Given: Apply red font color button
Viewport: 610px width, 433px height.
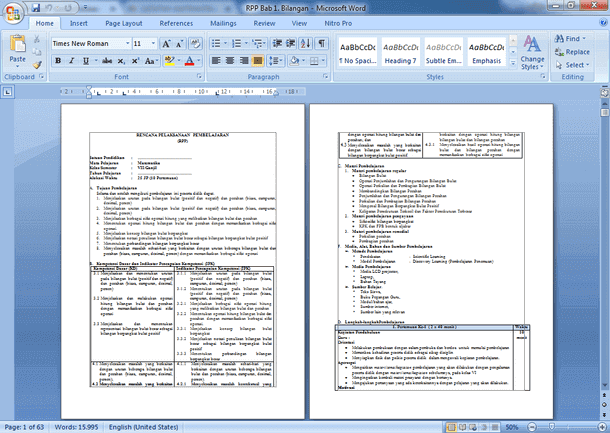Looking at the screenshot, I should pyautogui.click(x=189, y=61).
